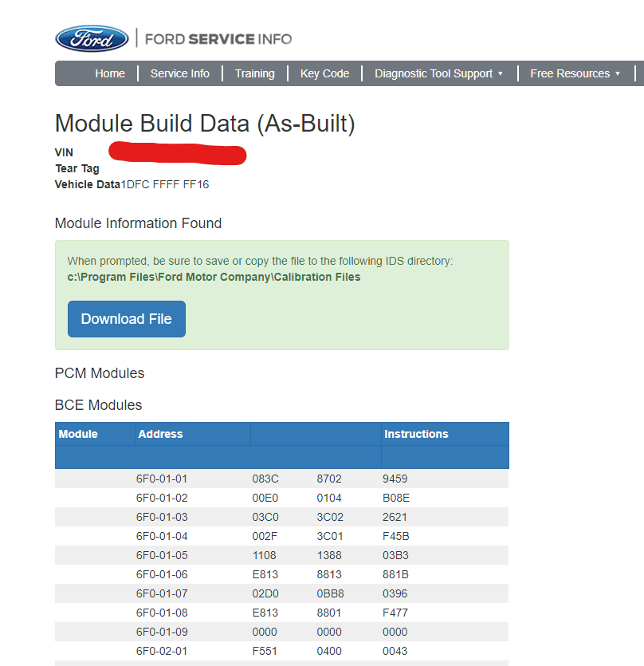644x666 pixels.
Task: Click value 3C02 in 6F0-01-03 row
Action: (330, 517)
